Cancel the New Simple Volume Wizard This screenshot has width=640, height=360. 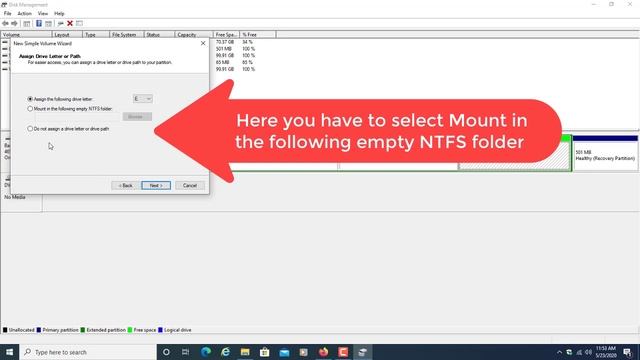[x=190, y=185]
